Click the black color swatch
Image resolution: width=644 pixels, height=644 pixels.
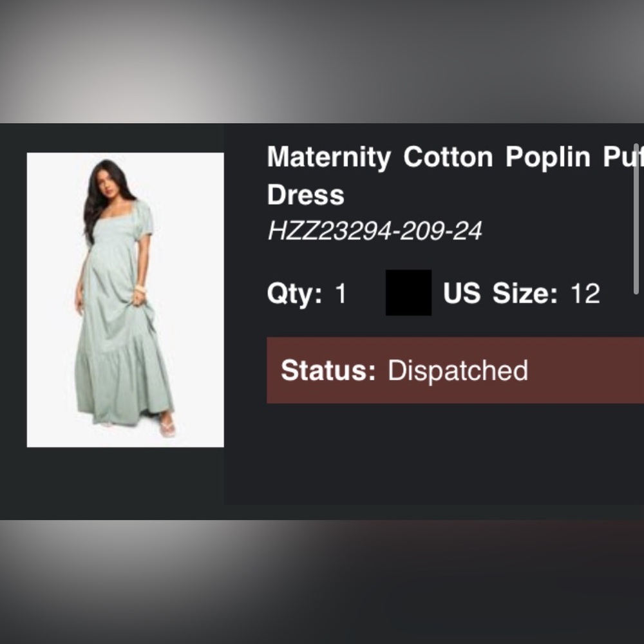coord(409,292)
